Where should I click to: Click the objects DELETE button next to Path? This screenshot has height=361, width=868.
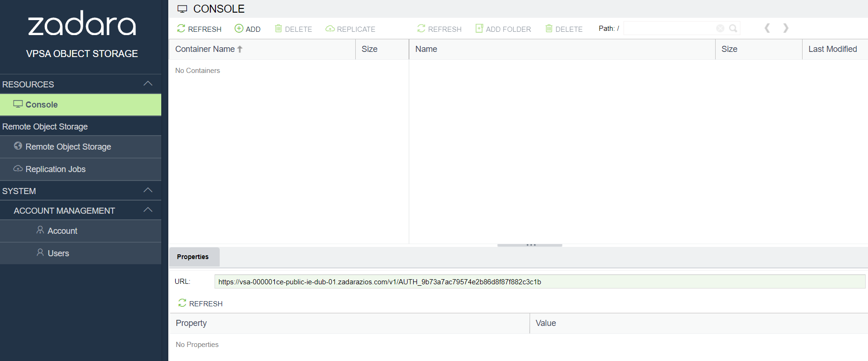564,29
